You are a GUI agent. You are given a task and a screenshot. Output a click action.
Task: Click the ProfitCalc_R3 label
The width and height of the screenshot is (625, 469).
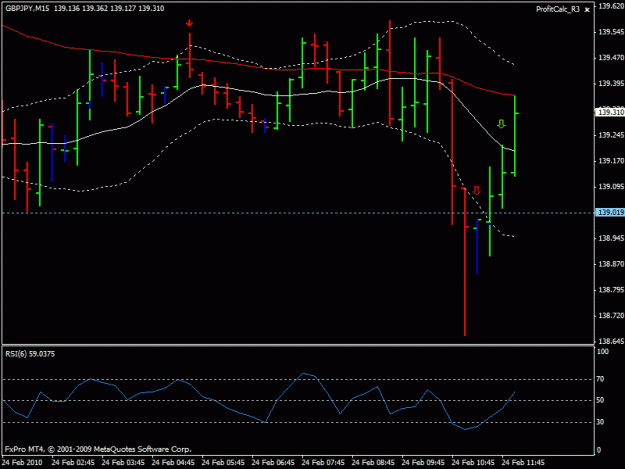click(558, 9)
